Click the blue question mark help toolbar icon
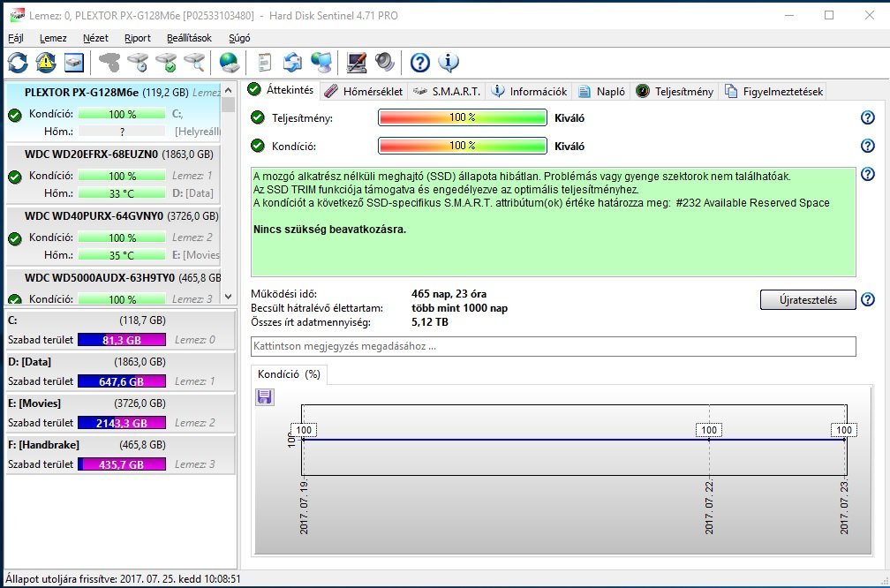This screenshot has height=588, width=890. point(420,63)
